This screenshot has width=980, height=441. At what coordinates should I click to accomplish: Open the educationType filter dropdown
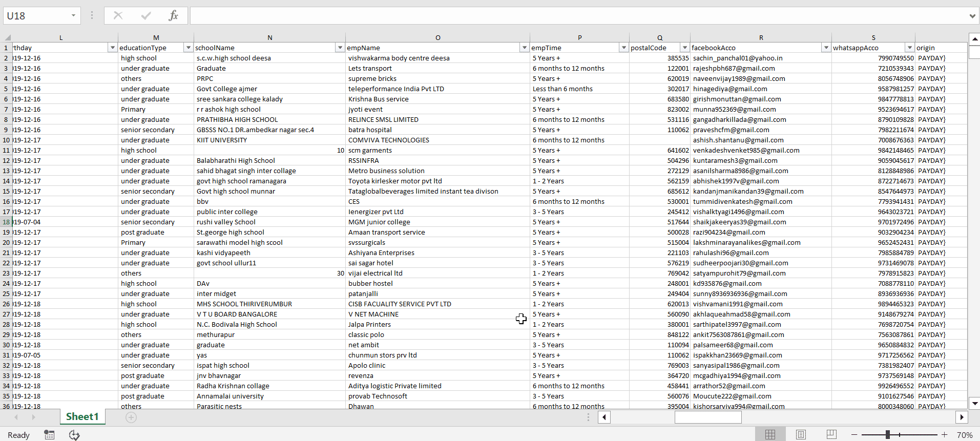tap(189, 48)
